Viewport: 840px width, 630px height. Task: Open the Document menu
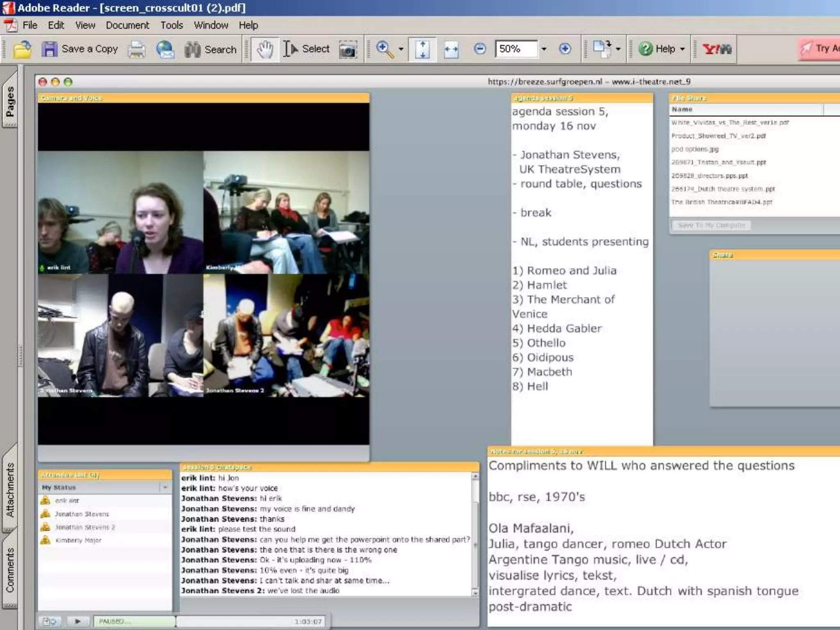coord(128,25)
